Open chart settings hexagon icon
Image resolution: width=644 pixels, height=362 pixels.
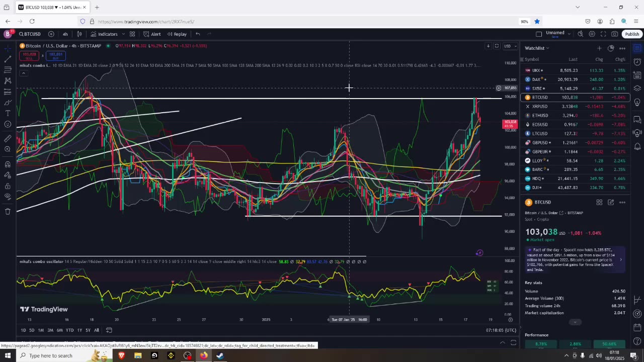(592, 34)
